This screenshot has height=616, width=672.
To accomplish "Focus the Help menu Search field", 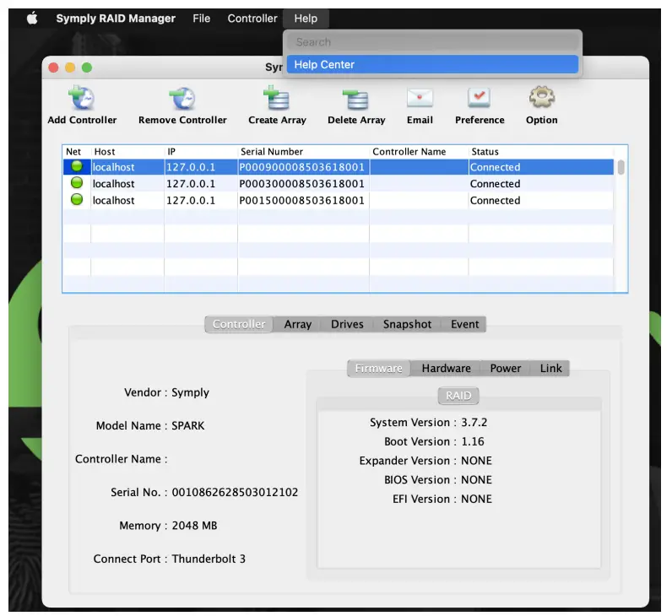I will coord(432,42).
